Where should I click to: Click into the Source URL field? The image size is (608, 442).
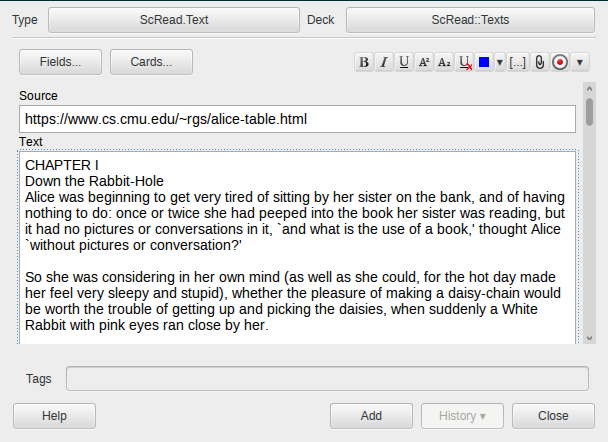click(297, 119)
